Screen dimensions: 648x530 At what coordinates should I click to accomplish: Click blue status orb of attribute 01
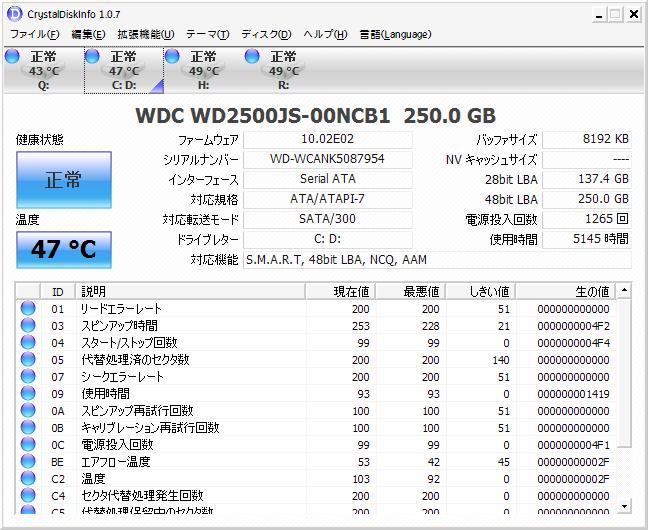pyautogui.click(x=28, y=308)
